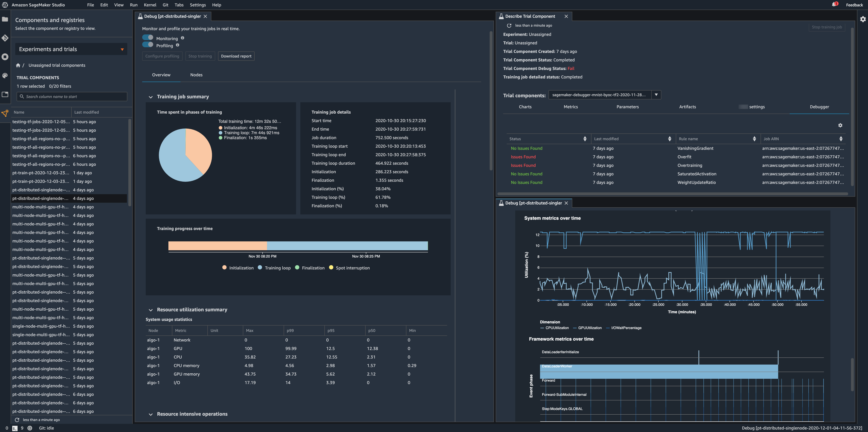Toggle the Monitoring switch
Viewport: 868px width, 432px height.
pyautogui.click(x=148, y=38)
